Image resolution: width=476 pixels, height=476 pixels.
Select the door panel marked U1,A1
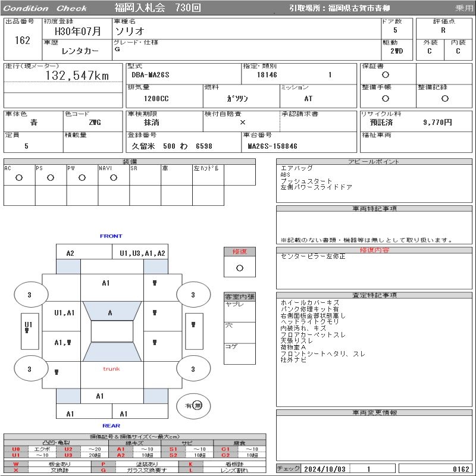(64, 313)
